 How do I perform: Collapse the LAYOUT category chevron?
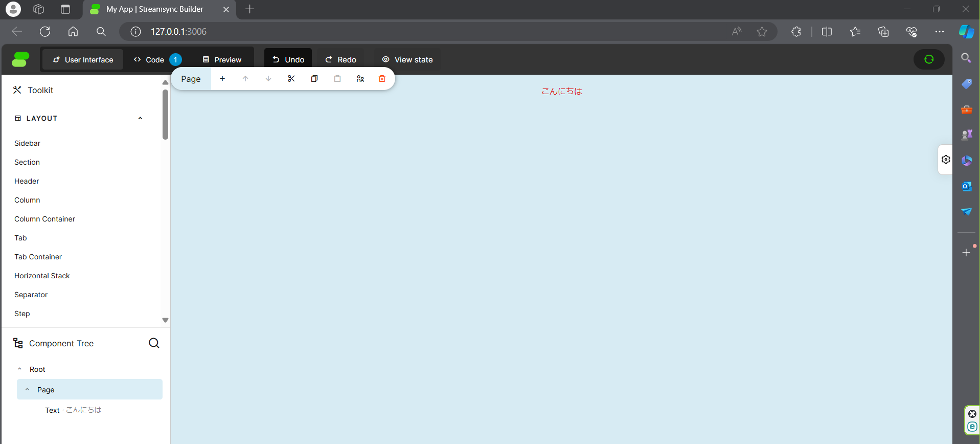click(x=140, y=118)
